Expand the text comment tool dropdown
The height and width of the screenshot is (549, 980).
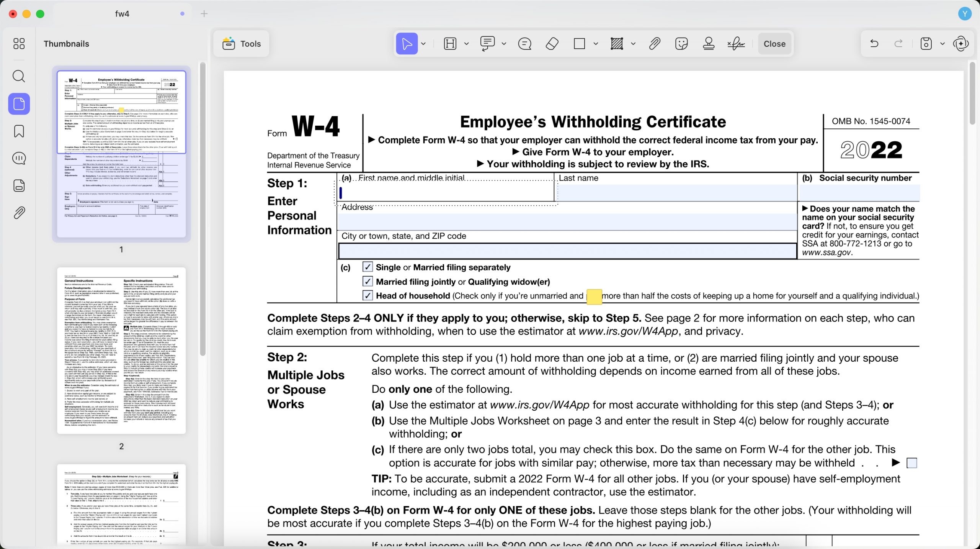pos(504,44)
